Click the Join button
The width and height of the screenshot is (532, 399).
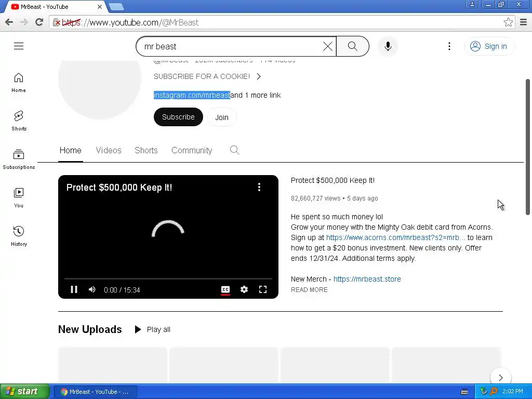click(222, 117)
